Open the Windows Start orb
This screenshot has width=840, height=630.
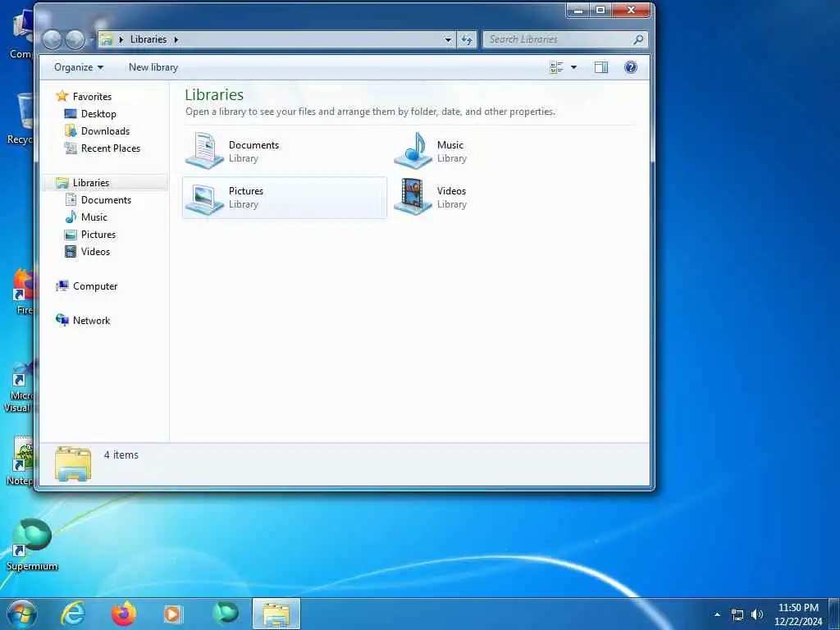click(22, 614)
